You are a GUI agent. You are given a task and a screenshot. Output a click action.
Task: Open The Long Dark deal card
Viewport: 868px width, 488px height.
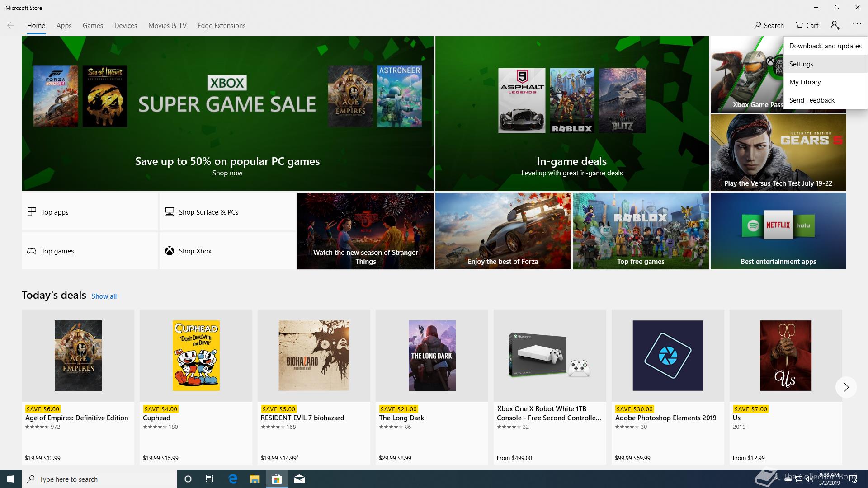[x=432, y=387]
